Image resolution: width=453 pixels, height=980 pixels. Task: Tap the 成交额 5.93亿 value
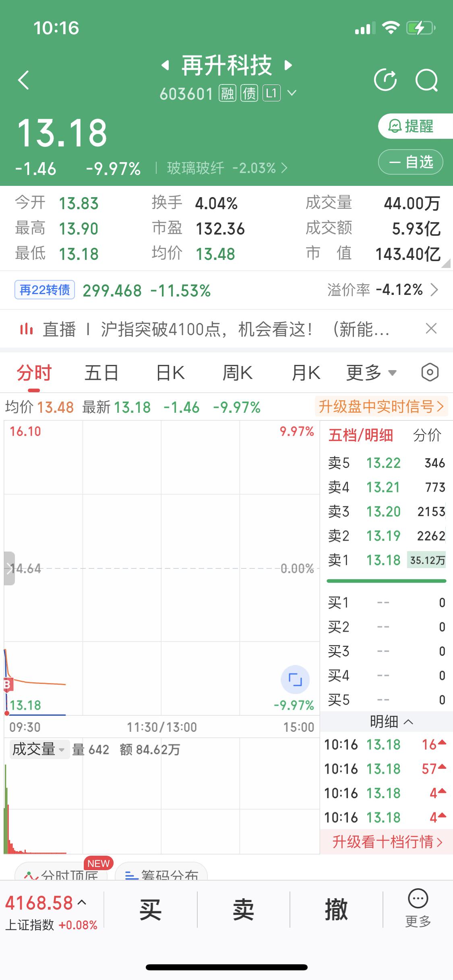(416, 229)
